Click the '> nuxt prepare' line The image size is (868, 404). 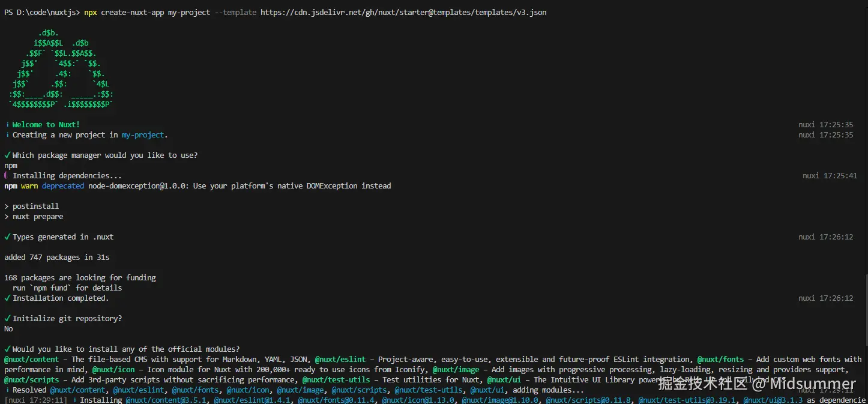tap(34, 217)
